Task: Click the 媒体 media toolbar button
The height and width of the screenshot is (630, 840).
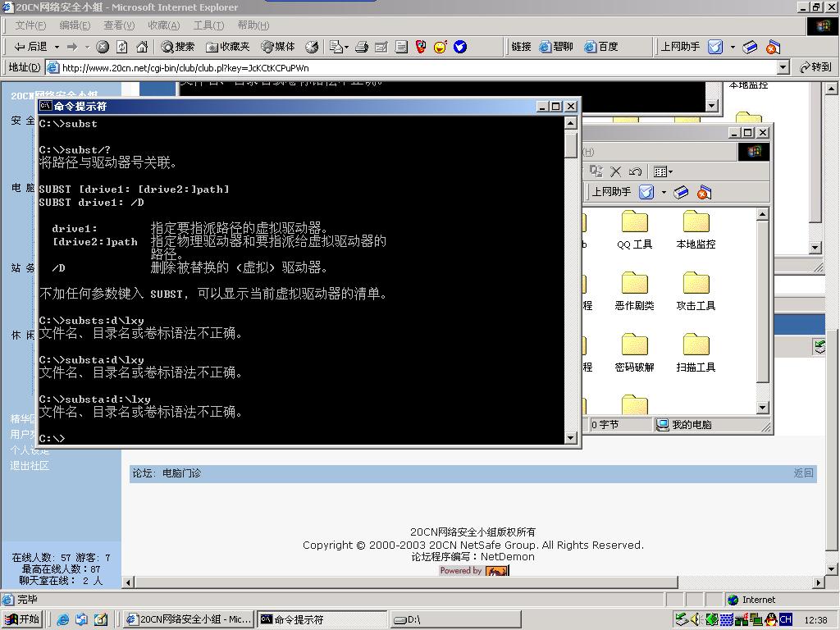Action: [x=278, y=47]
